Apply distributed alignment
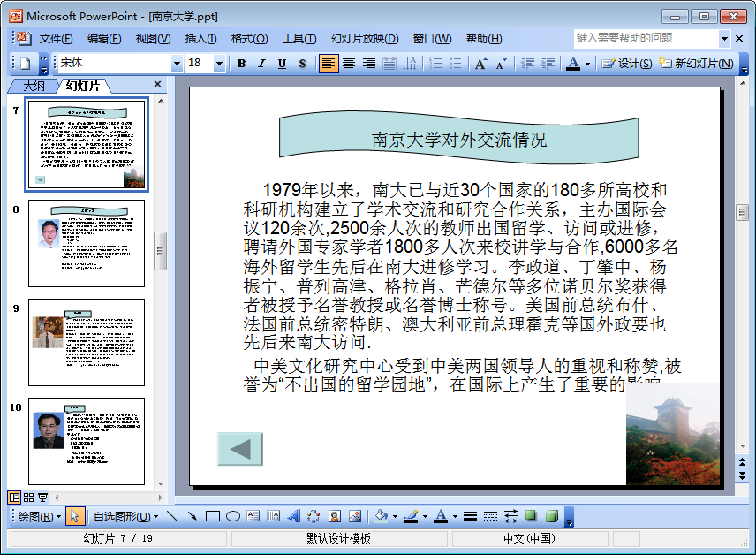 [389, 64]
